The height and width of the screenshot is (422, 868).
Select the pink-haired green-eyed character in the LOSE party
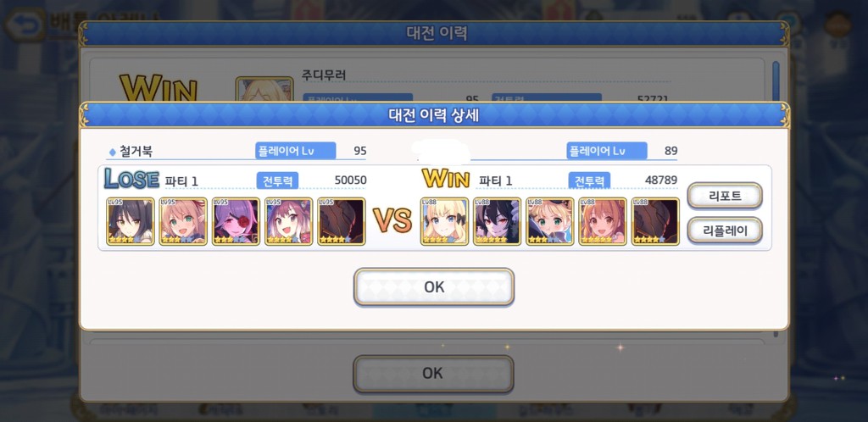pos(183,221)
